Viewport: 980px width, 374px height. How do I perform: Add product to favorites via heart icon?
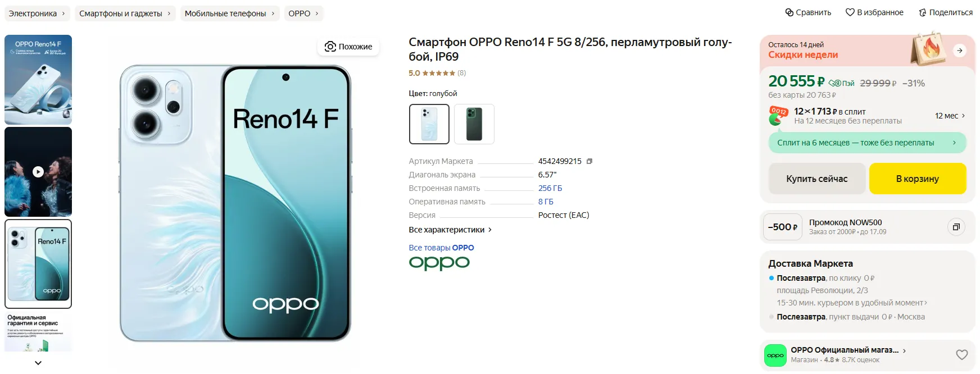coord(850,12)
